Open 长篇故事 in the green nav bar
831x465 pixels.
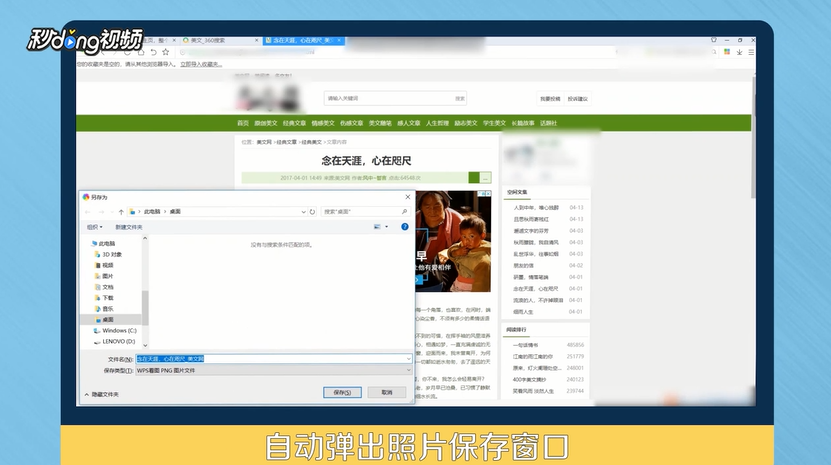point(523,123)
